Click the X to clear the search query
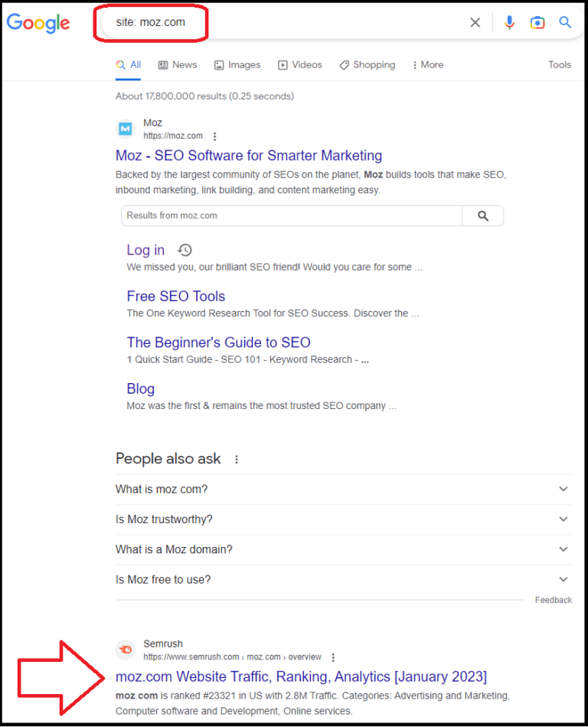 tap(475, 22)
